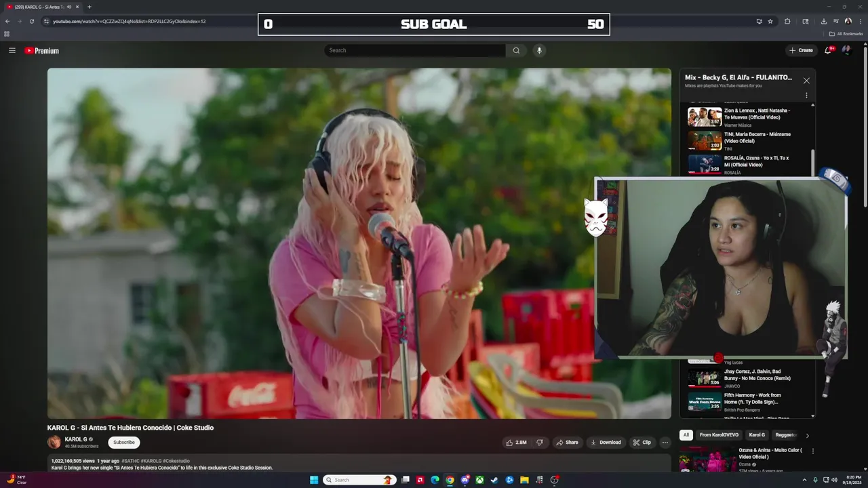Click the Windows taskbar search box
868x488 pixels.
pyautogui.click(x=359, y=480)
